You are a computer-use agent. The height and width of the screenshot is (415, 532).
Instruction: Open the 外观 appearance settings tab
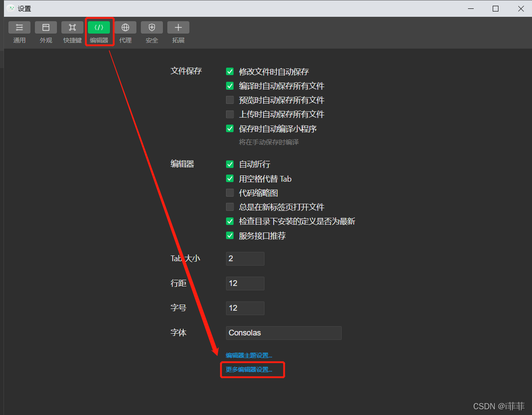(46, 32)
